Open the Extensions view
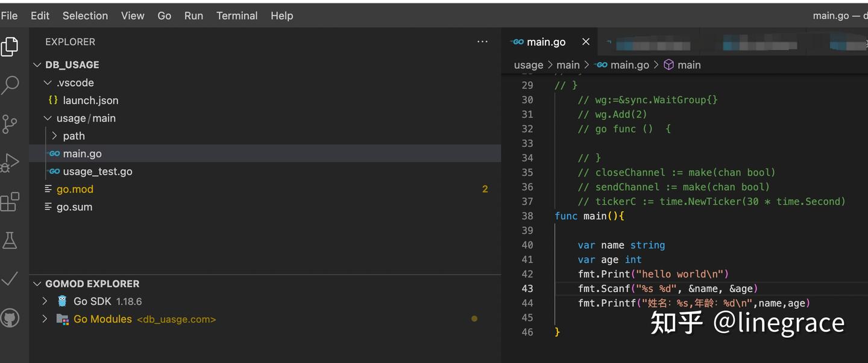This screenshot has height=363, width=868. click(10, 202)
